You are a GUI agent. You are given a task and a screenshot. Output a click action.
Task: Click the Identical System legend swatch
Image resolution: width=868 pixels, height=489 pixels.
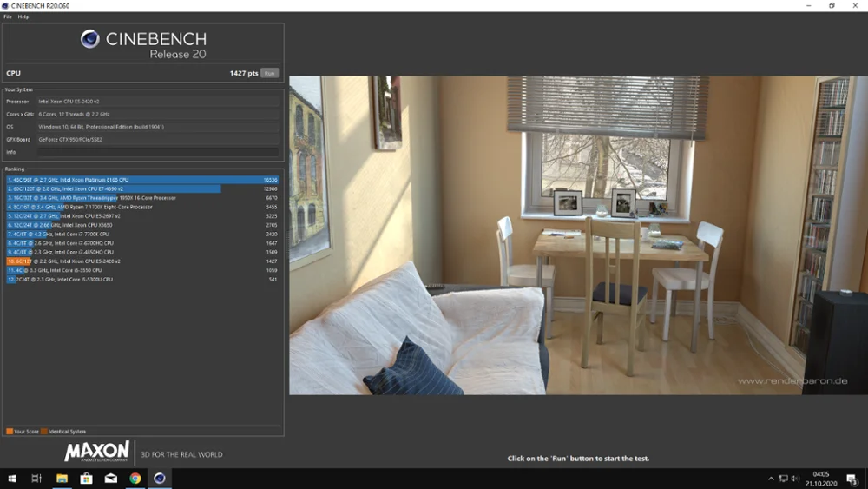pos(43,432)
